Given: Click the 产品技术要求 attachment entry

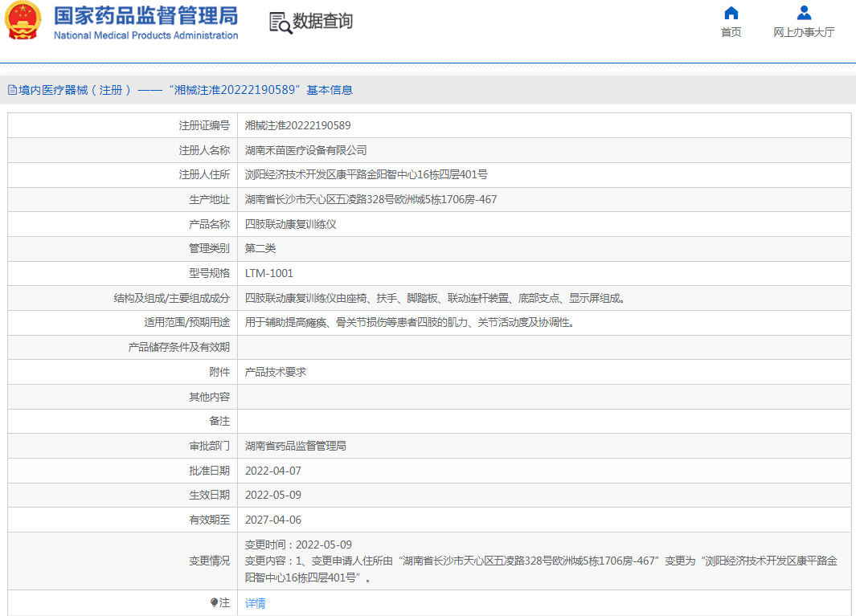Looking at the screenshot, I should pos(275,372).
